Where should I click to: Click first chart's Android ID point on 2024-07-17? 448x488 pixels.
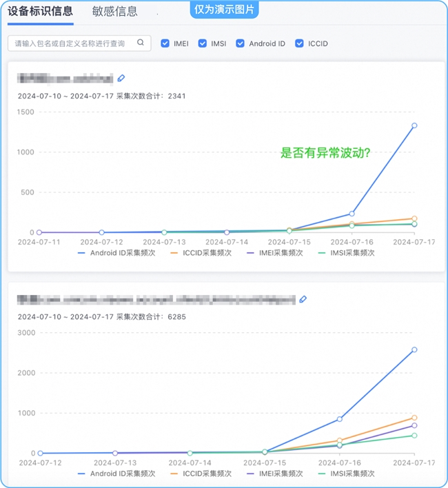tap(414, 125)
